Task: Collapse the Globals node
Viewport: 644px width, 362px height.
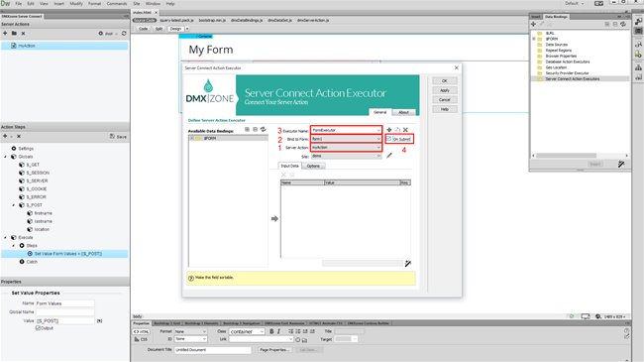Action: (5, 157)
